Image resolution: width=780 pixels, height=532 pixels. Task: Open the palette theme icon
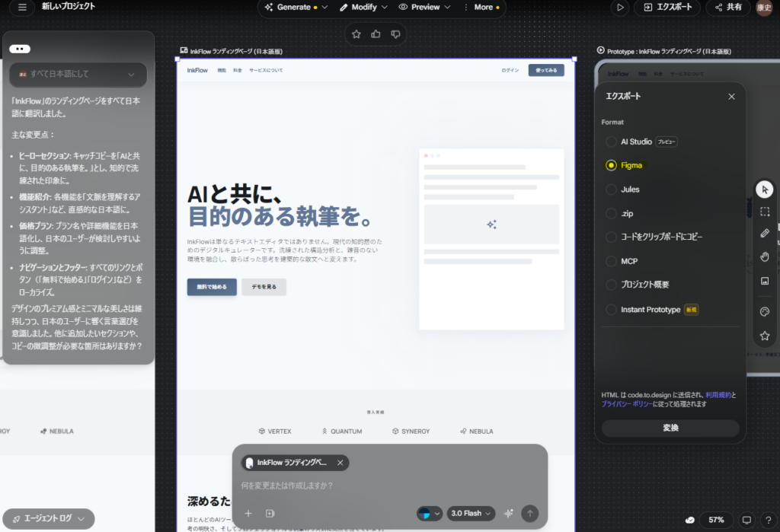pos(765,312)
